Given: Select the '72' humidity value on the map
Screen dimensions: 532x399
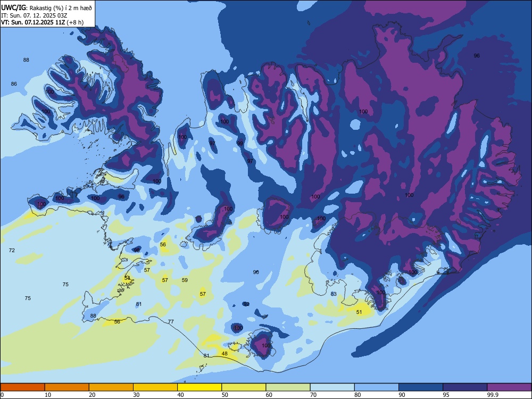Looking at the screenshot, I should pyautogui.click(x=12, y=251).
